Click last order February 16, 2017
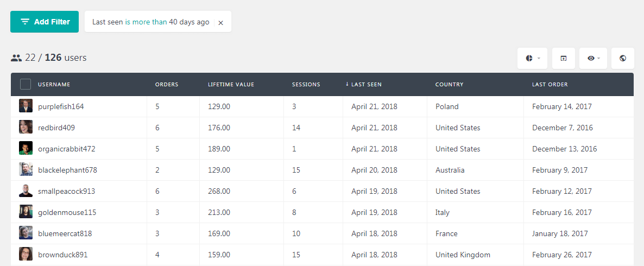Image resolution: width=644 pixels, height=266 pixels. click(562, 213)
